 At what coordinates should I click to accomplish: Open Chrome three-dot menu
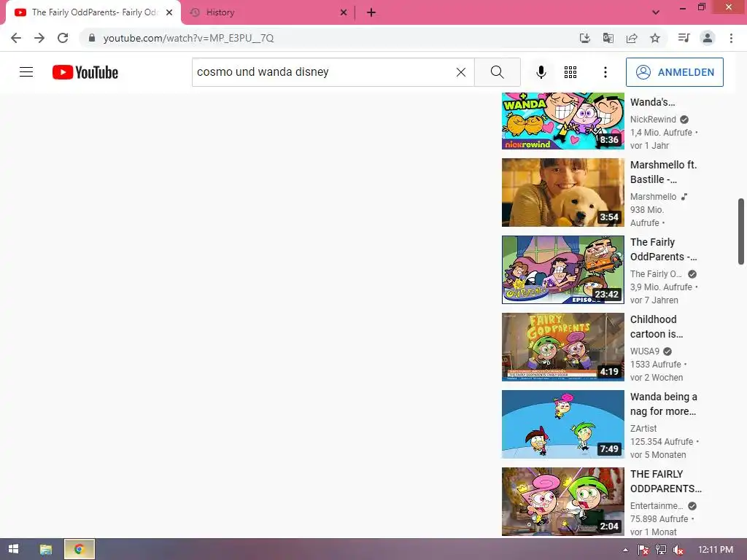click(731, 38)
